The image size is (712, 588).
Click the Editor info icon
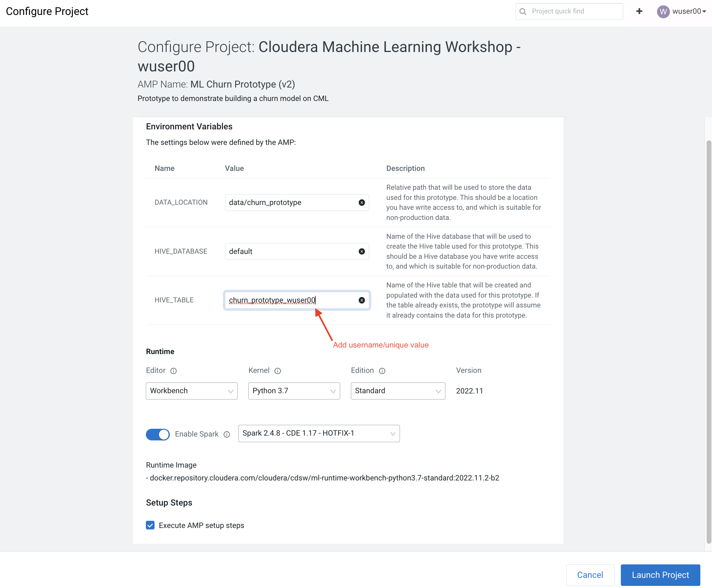pos(173,370)
